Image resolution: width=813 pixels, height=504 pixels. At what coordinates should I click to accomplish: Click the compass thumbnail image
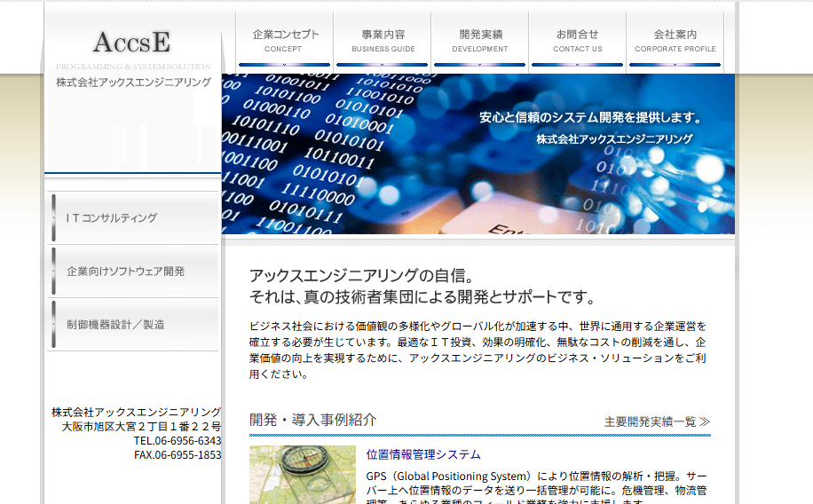(303, 475)
